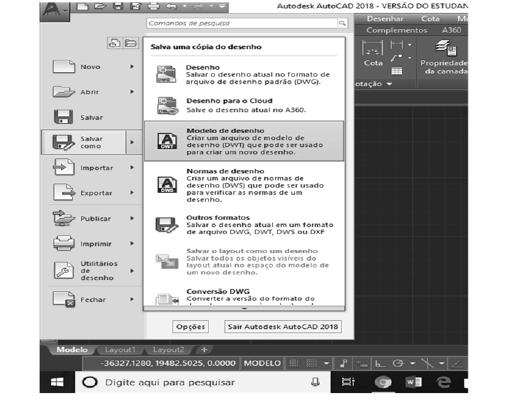Show recent documents icon above menu list
This screenshot has height=414, width=526.
(114, 43)
